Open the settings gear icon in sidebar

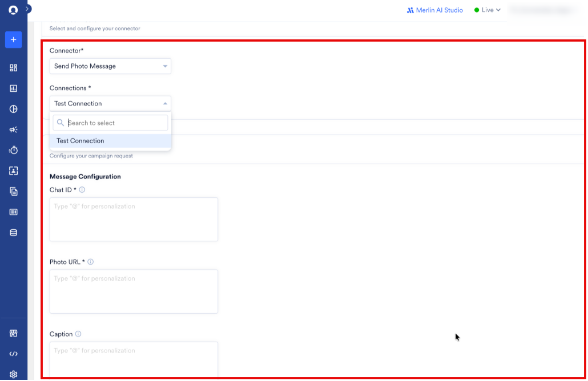click(x=14, y=374)
